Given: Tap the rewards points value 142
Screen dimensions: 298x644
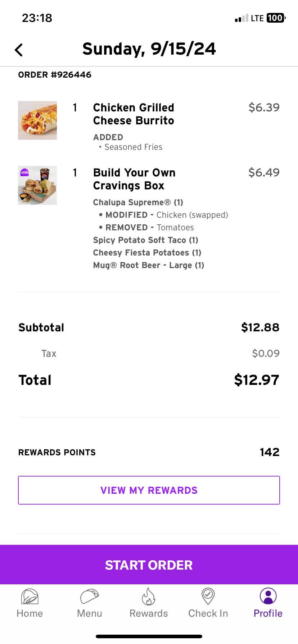Looking at the screenshot, I should (270, 452).
